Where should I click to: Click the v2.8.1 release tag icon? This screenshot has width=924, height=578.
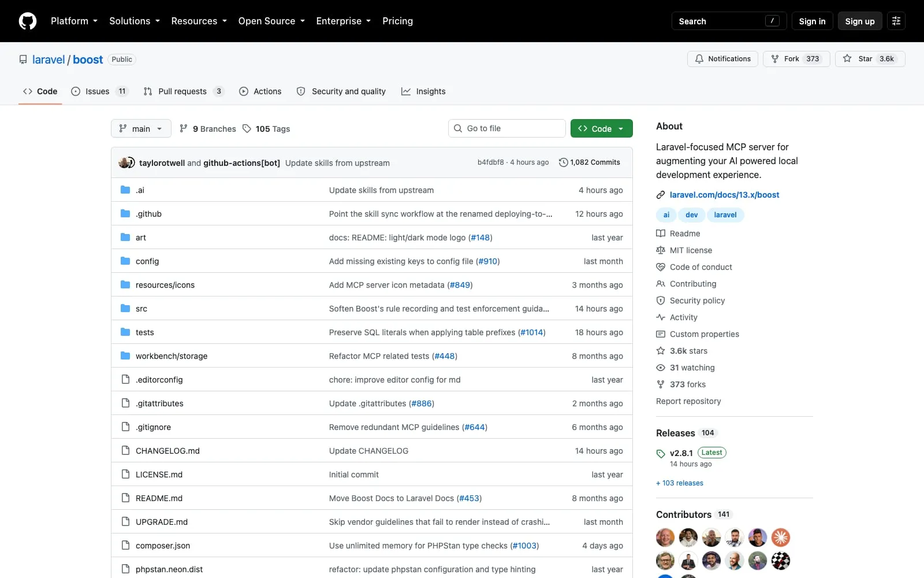[661, 454]
